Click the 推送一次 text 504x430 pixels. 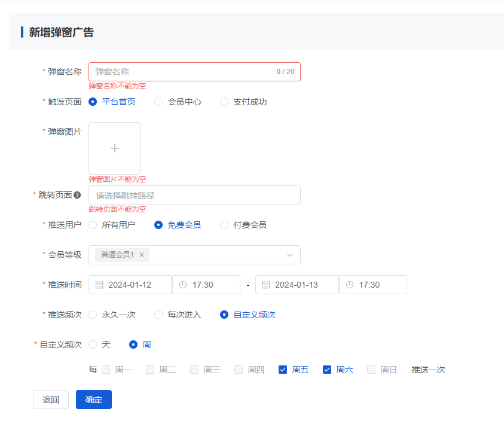[428, 370]
